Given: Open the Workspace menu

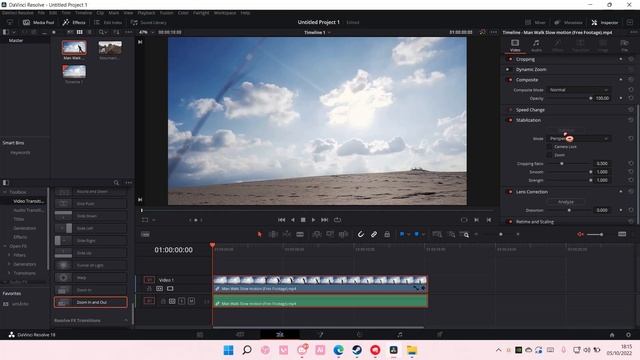Looking at the screenshot, I should pyautogui.click(x=225, y=13).
